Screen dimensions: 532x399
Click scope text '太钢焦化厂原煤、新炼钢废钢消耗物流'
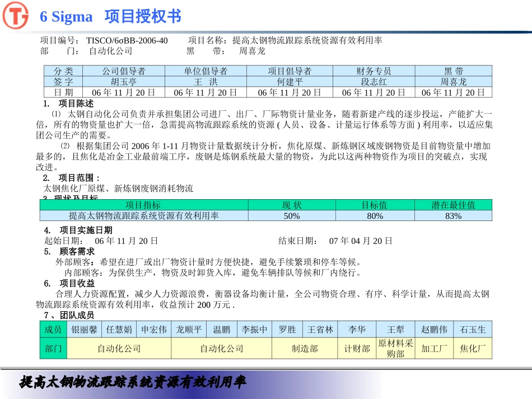[118, 188]
